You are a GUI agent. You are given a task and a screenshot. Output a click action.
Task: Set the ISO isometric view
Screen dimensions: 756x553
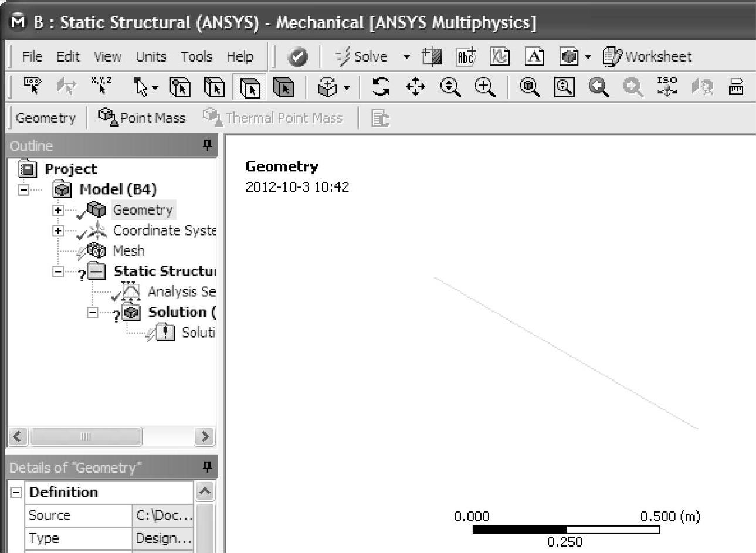click(667, 86)
